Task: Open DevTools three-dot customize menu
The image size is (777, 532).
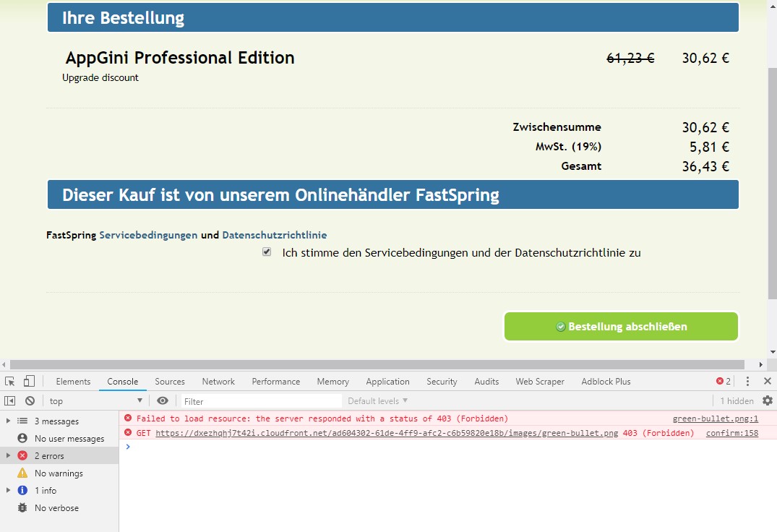Action: click(x=748, y=381)
